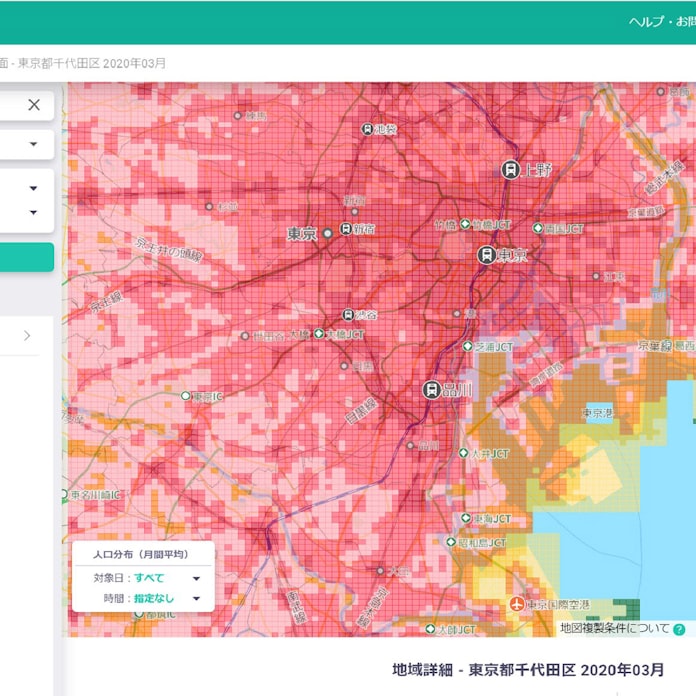Open the green question mark help icon
Image resolution: width=696 pixels, height=696 pixels.
click(680, 629)
